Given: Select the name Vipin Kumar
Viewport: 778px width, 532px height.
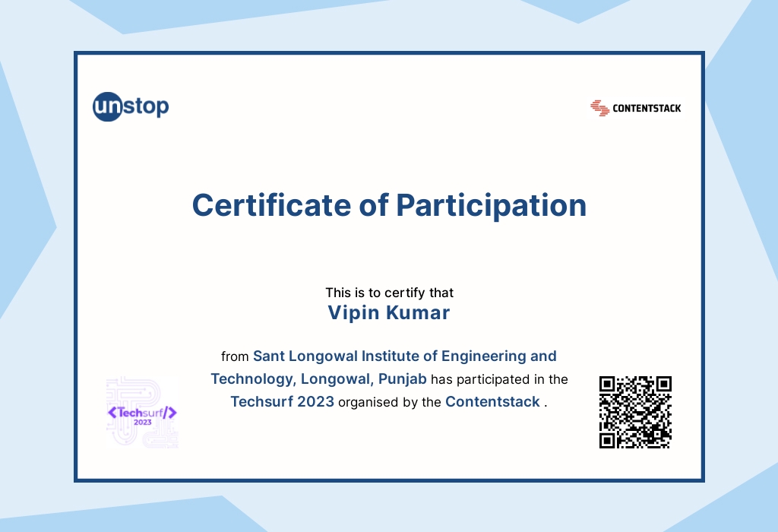Looking at the screenshot, I should point(388,312).
